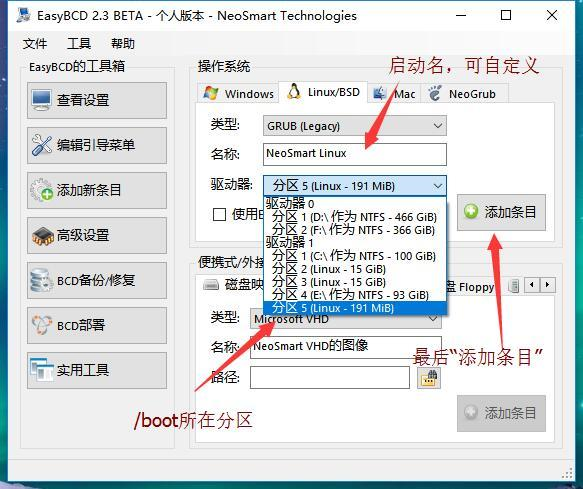Select 分区 1 C:\ NTFS 100 GiB
Screen dimensions: 583x489
(355, 256)
